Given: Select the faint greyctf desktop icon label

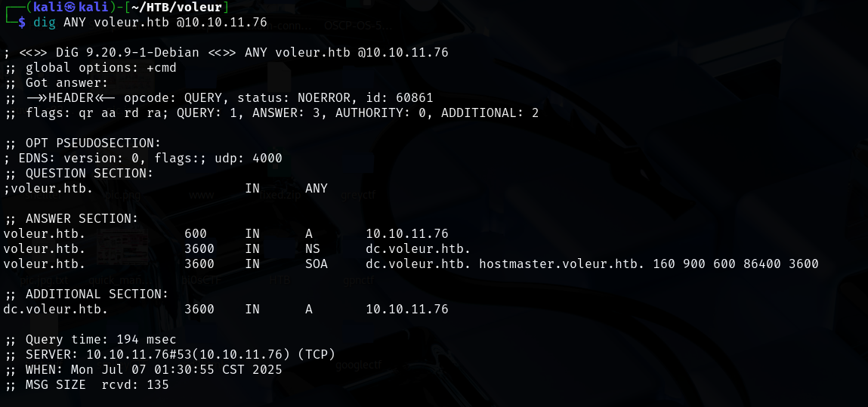Looking at the screenshot, I should [x=358, y=195].
